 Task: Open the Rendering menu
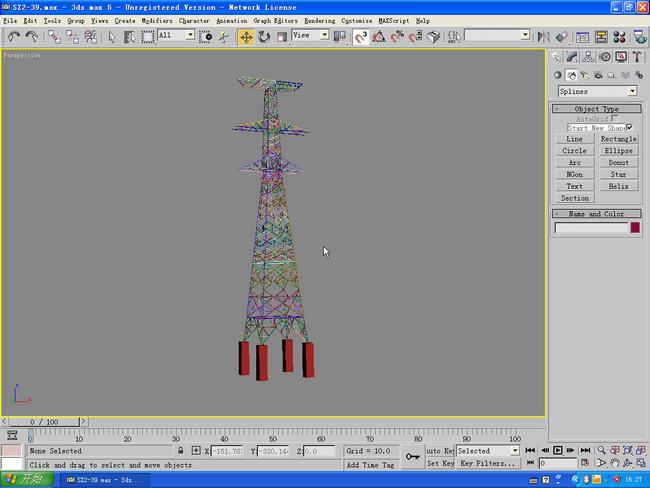click(x=320, y=21)
